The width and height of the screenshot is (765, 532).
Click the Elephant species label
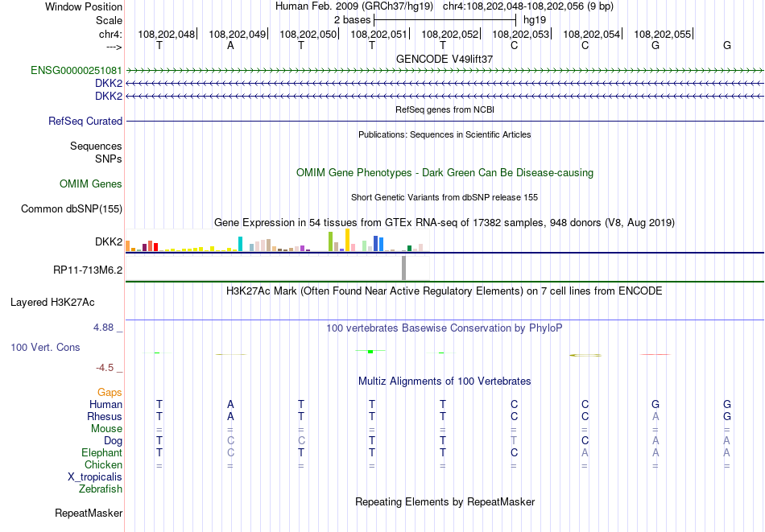101,453
